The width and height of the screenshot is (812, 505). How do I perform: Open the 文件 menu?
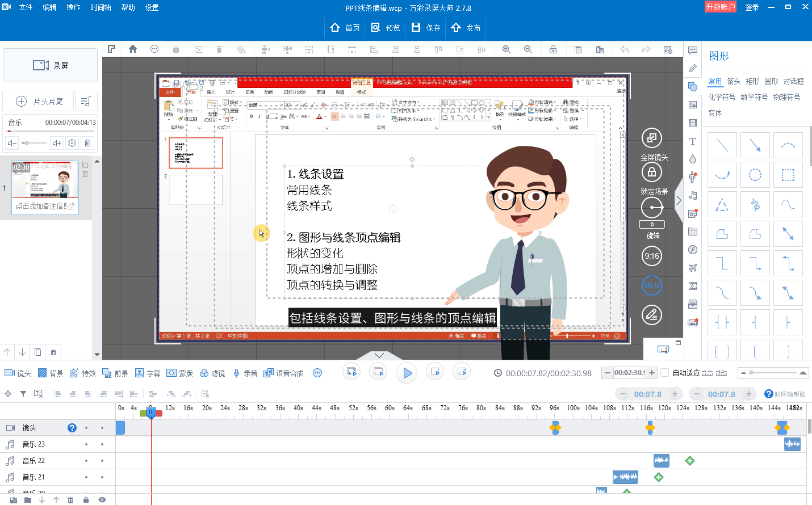[x=26, y=7]
